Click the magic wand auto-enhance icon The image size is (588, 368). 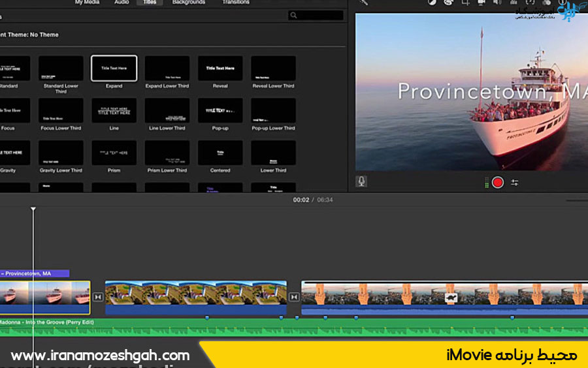coord(363,2)
